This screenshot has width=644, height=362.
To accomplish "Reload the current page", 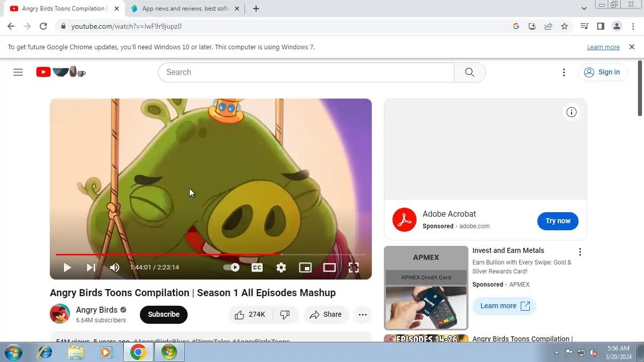I will [43, 26].
